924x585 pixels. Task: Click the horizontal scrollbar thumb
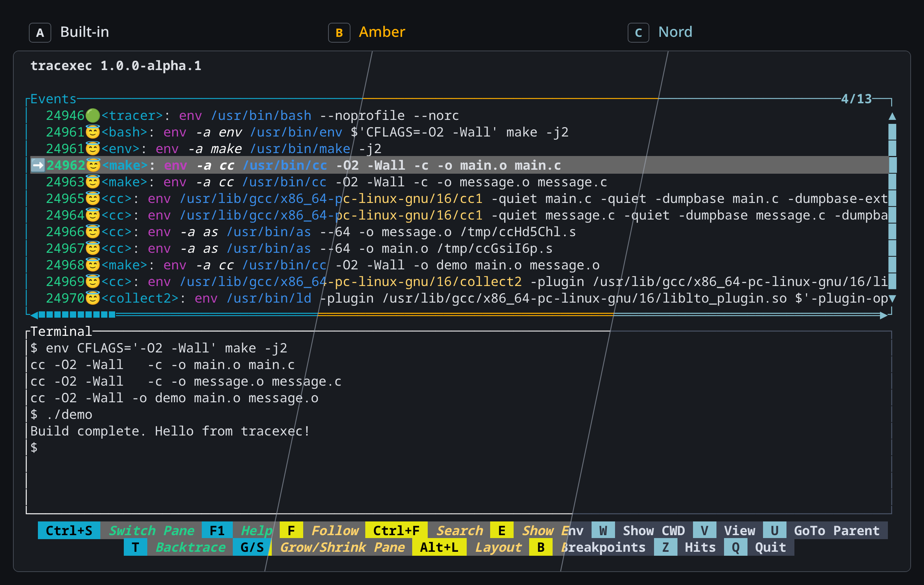pos(77,315)
